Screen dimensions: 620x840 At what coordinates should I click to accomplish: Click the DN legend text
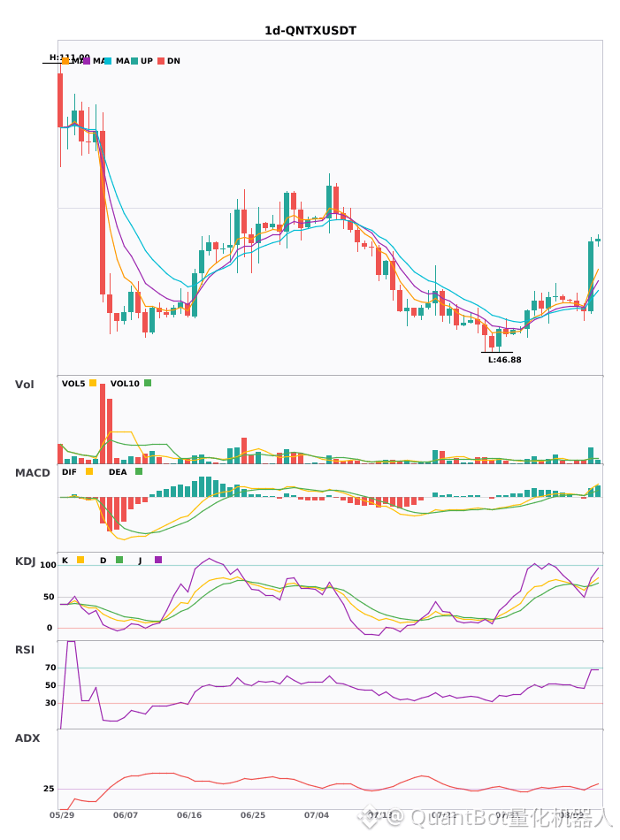pyautogui.click(x=173, y=61)
